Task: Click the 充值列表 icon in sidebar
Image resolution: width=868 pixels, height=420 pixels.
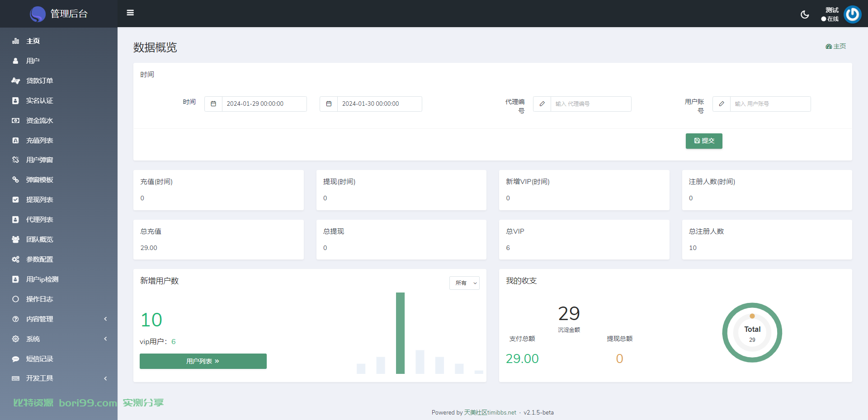Action: point(15,141)
